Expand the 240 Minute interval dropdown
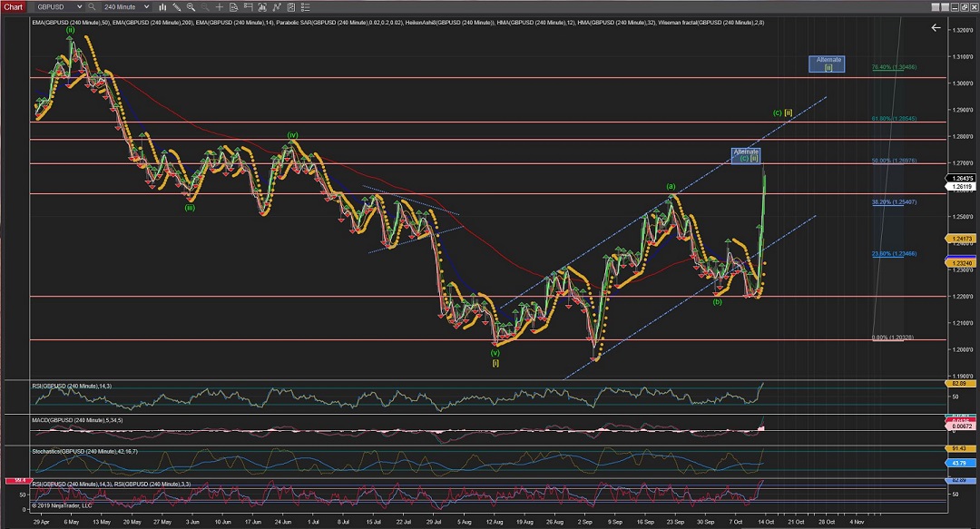 (x=149, y=6)
